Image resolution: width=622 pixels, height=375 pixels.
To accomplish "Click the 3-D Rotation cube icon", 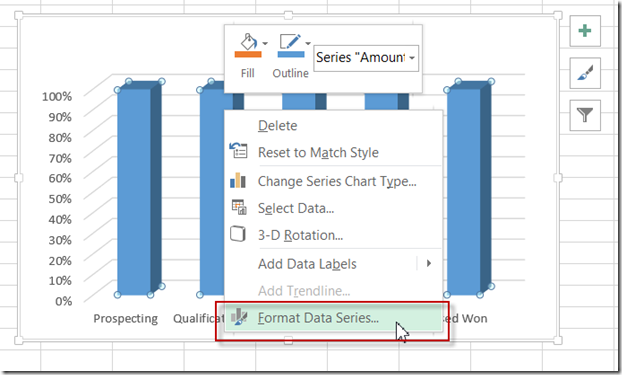I will [238, 234].
